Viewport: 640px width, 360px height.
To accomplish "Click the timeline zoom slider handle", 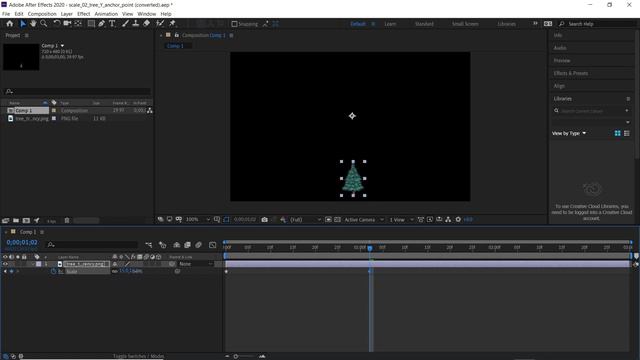I will [236, 356].
